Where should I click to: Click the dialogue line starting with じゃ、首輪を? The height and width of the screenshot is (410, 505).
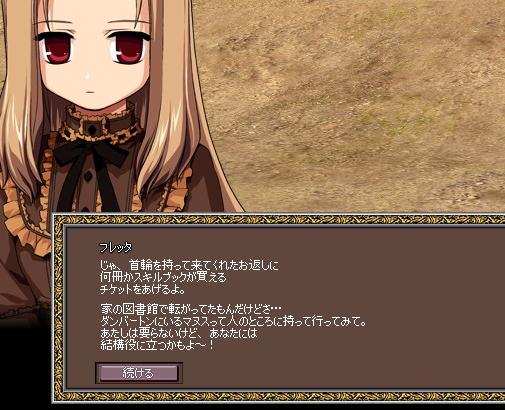[189, 266]
